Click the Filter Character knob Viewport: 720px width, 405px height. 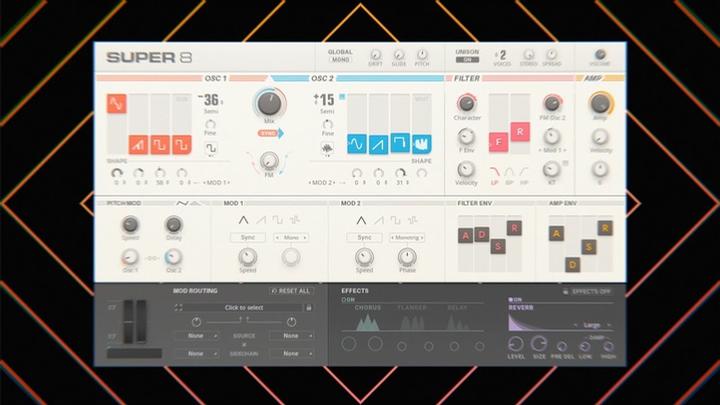(x=467, y=103)
